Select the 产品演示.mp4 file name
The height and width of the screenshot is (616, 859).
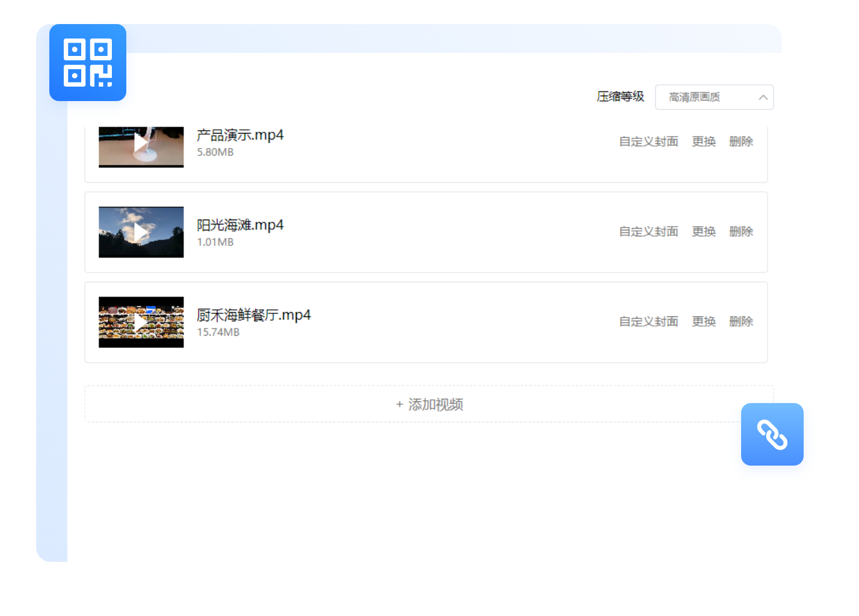click(x=240, y=135)
